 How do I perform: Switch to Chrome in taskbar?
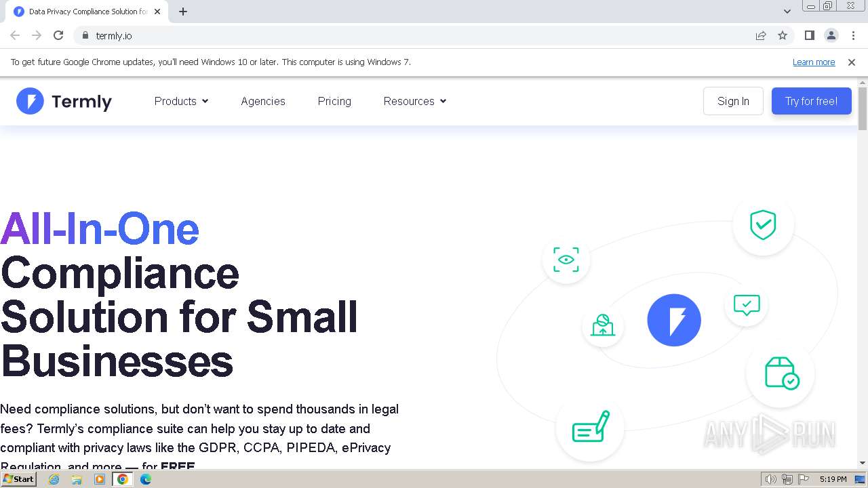[x=123, y=479]
